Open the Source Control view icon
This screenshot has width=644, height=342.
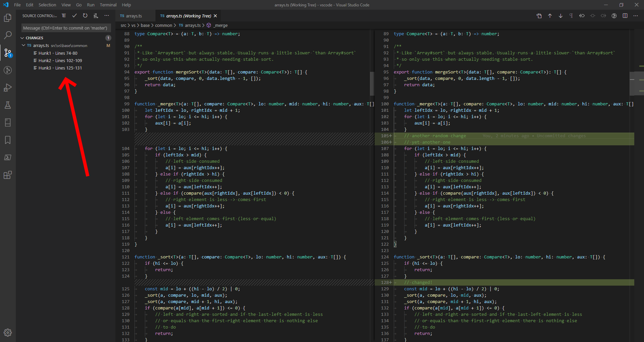pos(8,53)
